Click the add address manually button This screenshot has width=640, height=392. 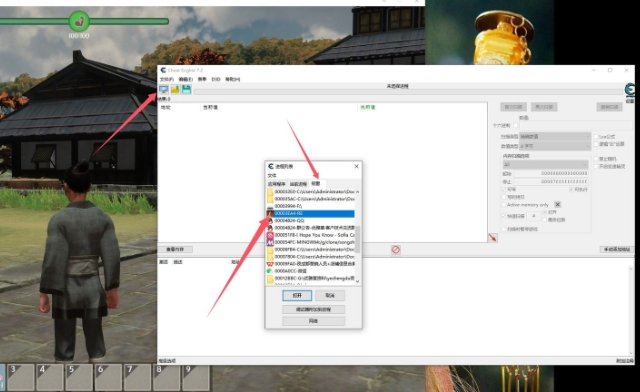pos(617,249)
